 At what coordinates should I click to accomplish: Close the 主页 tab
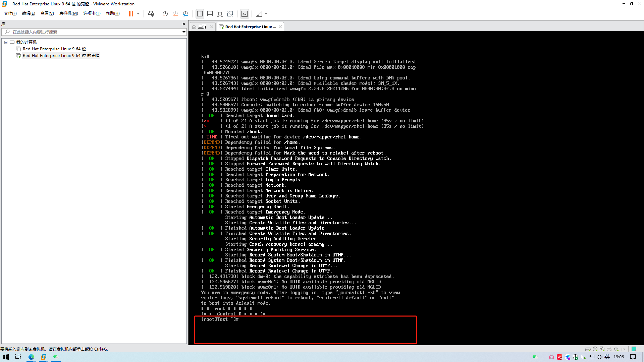click(x=212, y=27)
